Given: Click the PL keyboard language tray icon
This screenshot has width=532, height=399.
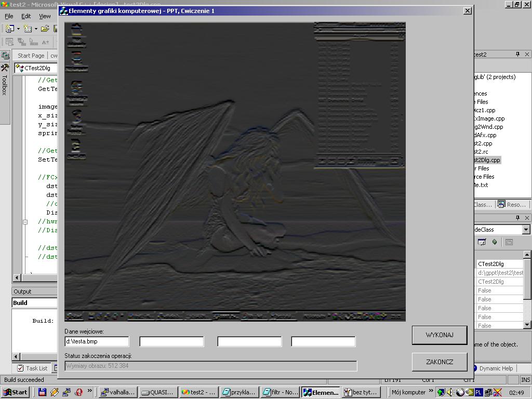Looking at the screenshot, I should [x=478, y=392].
